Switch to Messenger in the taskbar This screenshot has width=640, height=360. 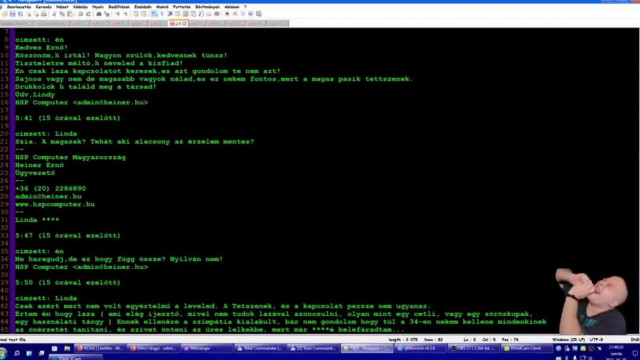[206, 348]
